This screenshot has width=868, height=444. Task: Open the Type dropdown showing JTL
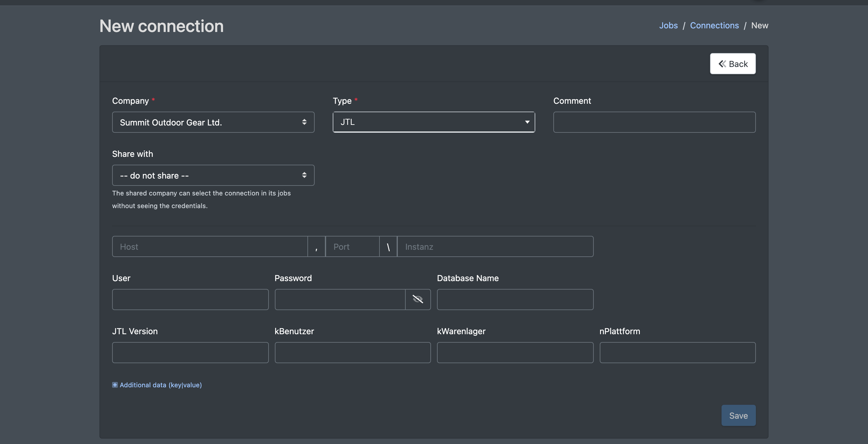(434, 122)
